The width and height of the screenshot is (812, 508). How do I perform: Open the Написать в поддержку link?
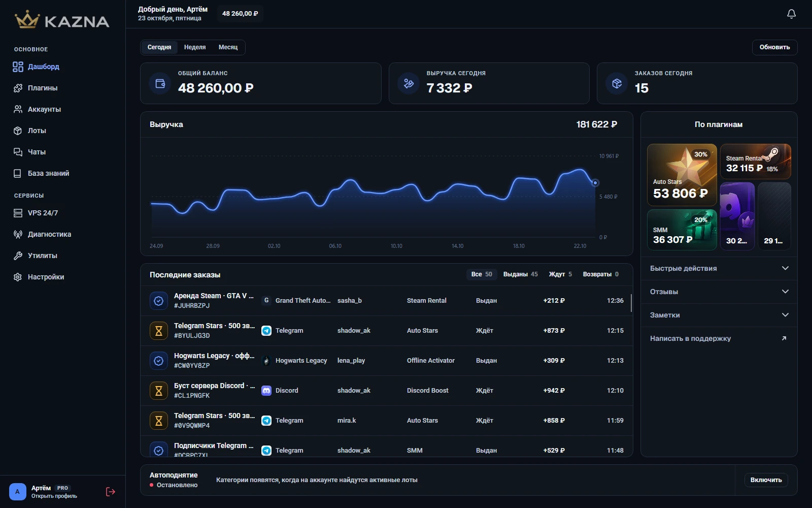(719, 338)
